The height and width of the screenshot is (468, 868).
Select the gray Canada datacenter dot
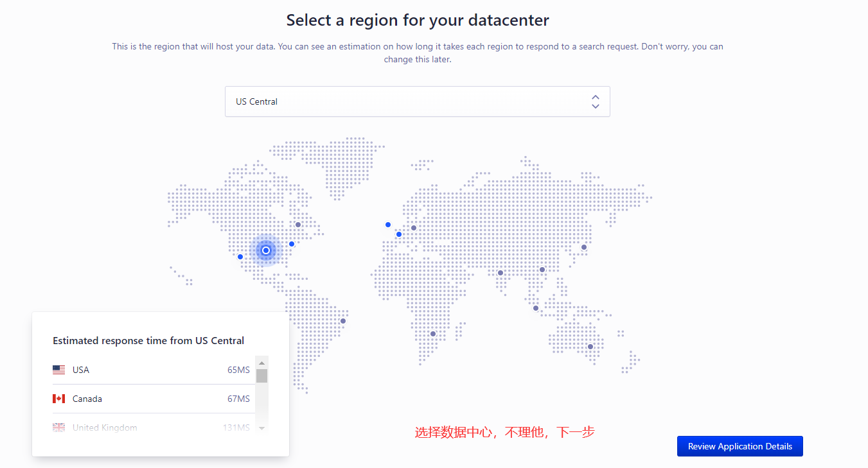pyautogui.click(x=298, y=225)
